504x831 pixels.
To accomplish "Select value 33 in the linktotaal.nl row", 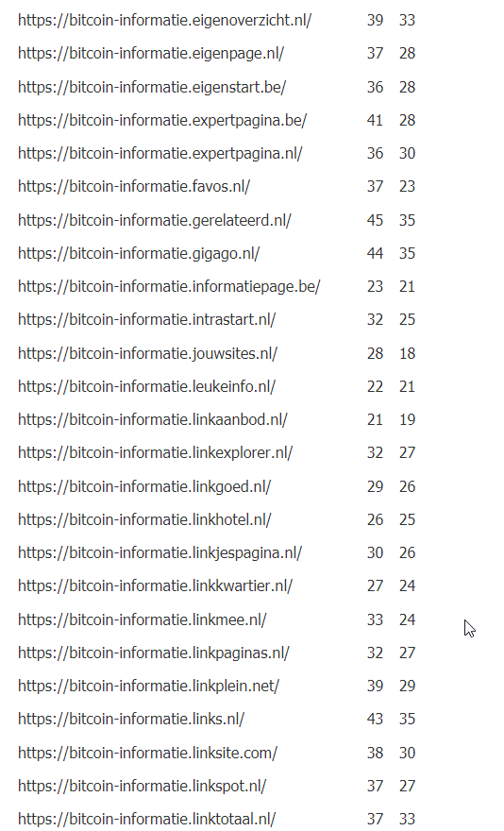I will click(x=407, y=820).
